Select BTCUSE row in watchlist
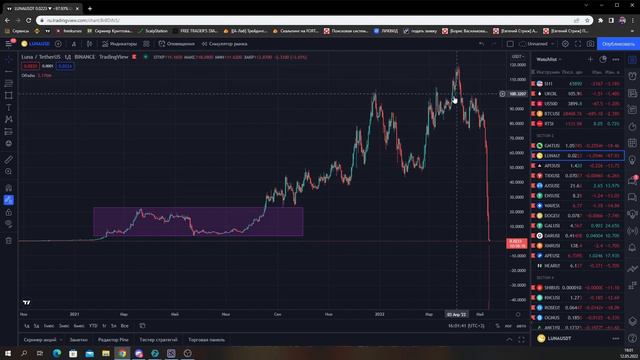 point(577,113)
